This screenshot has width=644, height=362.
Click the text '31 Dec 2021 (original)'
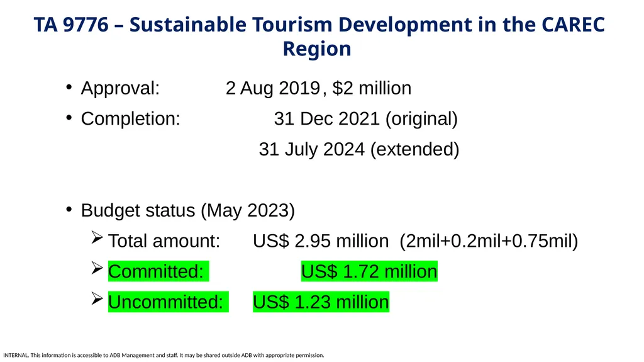[366, 119]
